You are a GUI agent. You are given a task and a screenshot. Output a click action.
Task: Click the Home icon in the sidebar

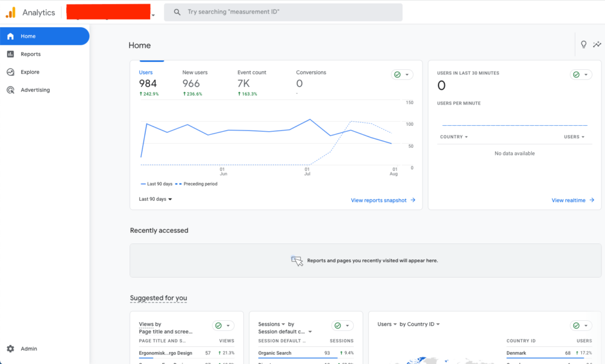click(10, 36)
